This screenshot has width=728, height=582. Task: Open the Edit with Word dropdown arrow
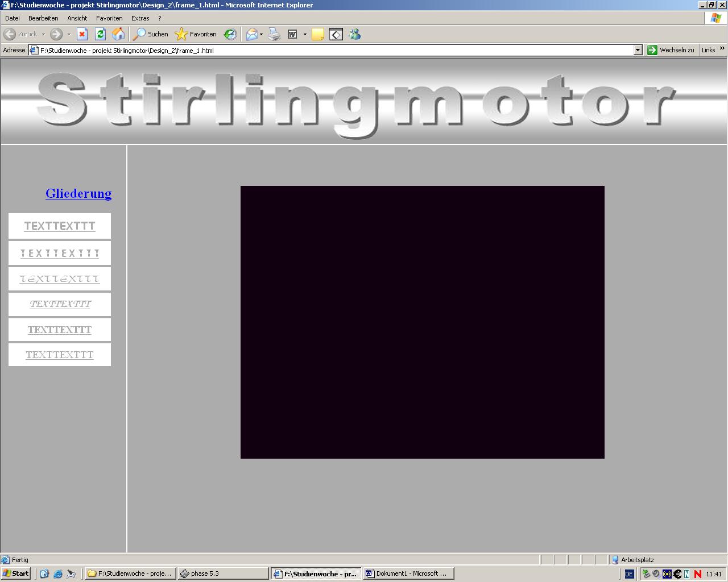305,34
